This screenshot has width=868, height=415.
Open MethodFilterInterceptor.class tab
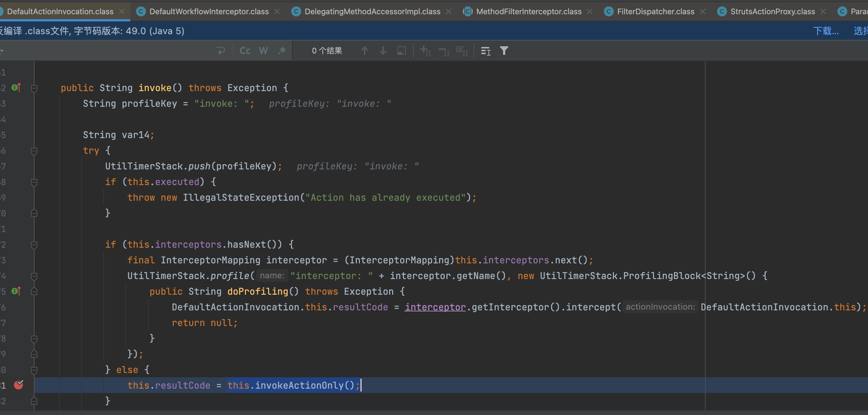coord(529,11)
